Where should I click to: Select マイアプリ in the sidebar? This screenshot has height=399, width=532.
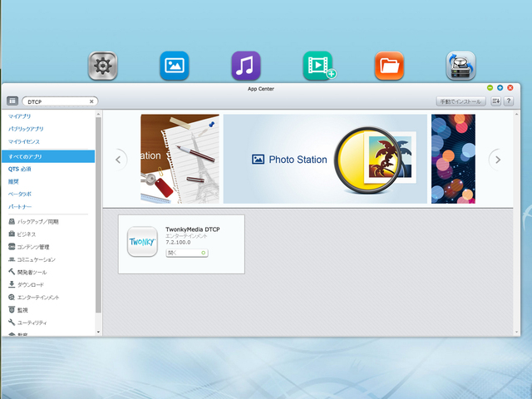tap(19, 116)
